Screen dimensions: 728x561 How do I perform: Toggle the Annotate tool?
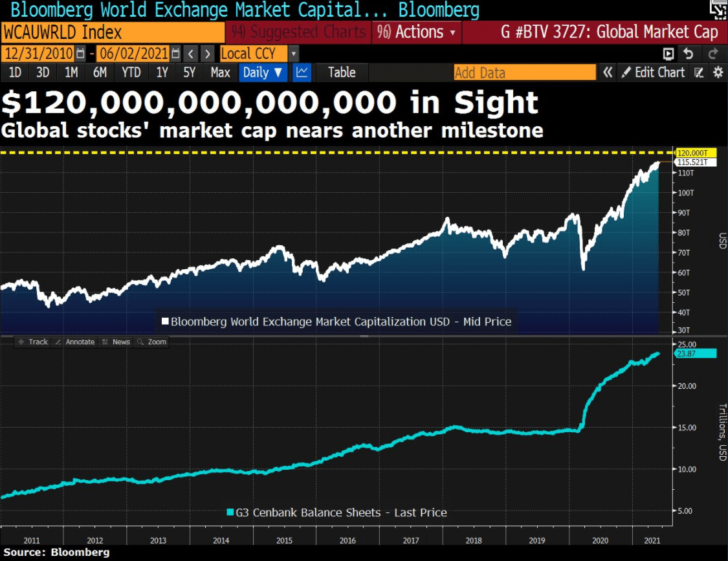[75, 342]
